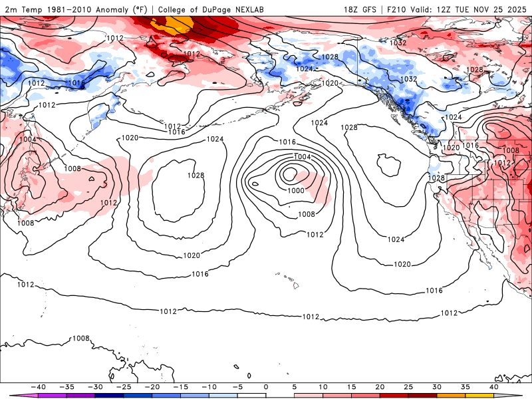Image resolution: width=532 pixels, height=399 pixels.
Task: Click the Hawaiian Islands outline on the map
Action: (289, 280)
